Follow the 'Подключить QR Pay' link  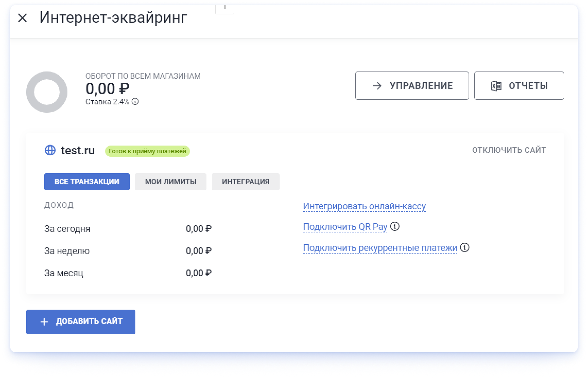click(x=345, y=227)
